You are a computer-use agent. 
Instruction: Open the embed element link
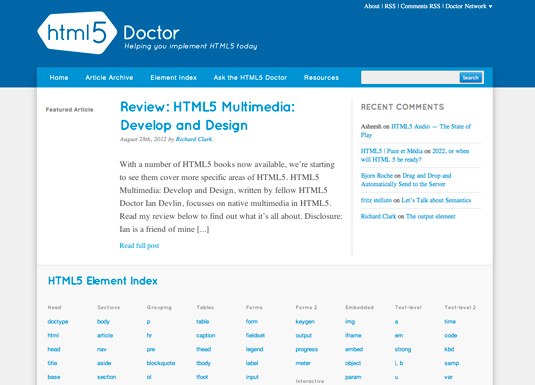coord(354,349)
